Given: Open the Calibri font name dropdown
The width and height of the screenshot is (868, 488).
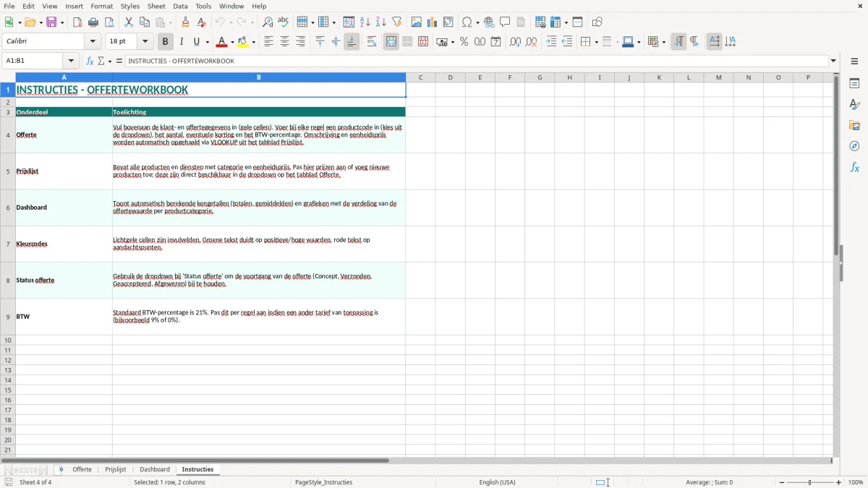Looking at the screenshot, I should click(93, 42).
